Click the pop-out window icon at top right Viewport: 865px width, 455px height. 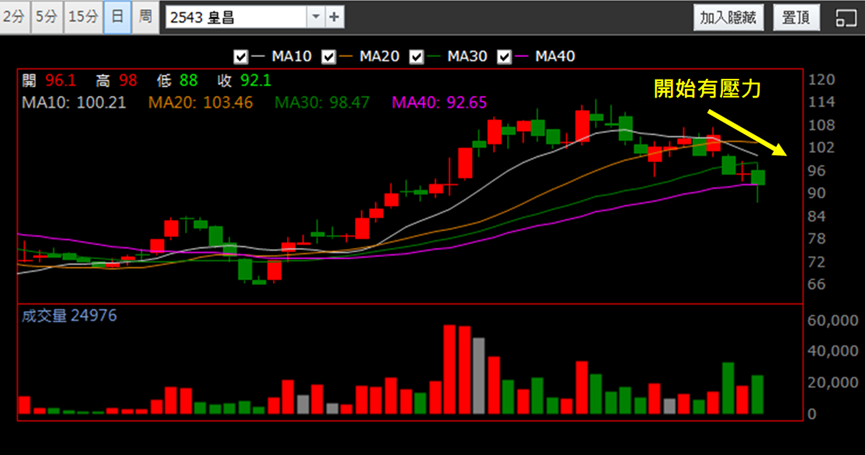coord(846,18)
